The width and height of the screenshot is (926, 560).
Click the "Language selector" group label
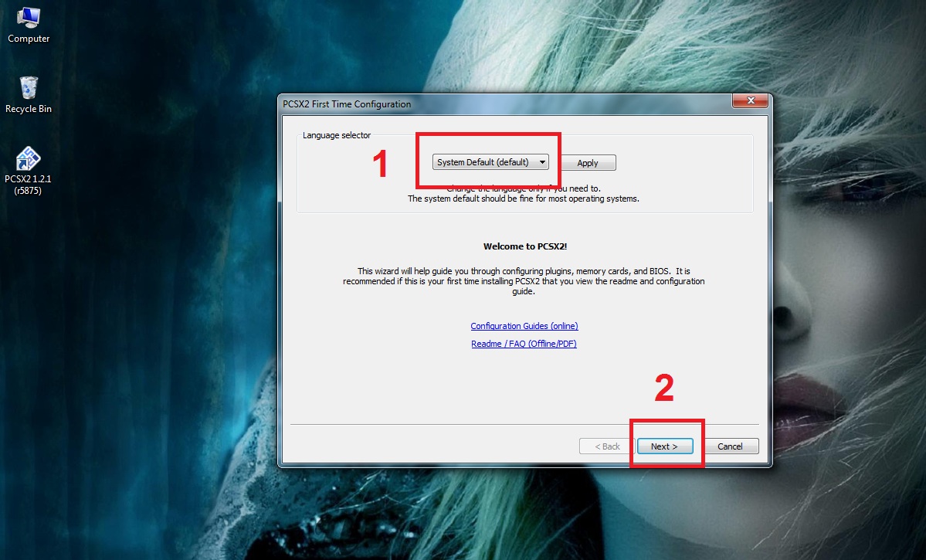(337, 135)
